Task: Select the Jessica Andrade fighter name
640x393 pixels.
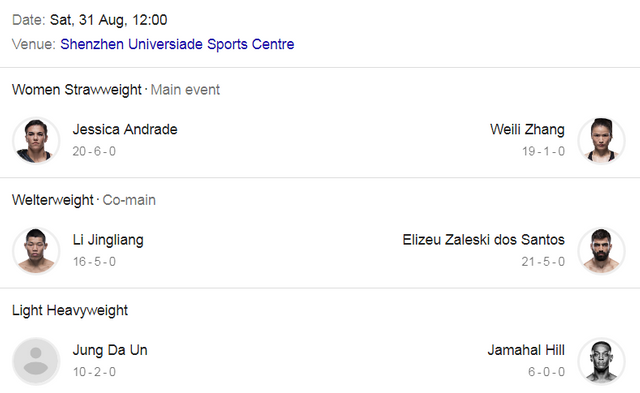Action: click(x=125, y=129)
